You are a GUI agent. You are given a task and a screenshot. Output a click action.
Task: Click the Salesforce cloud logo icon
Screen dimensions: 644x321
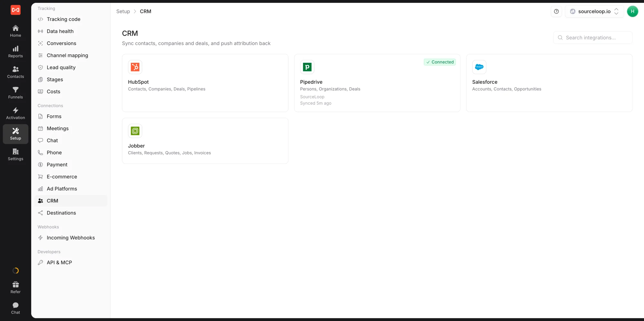[479, 67]
